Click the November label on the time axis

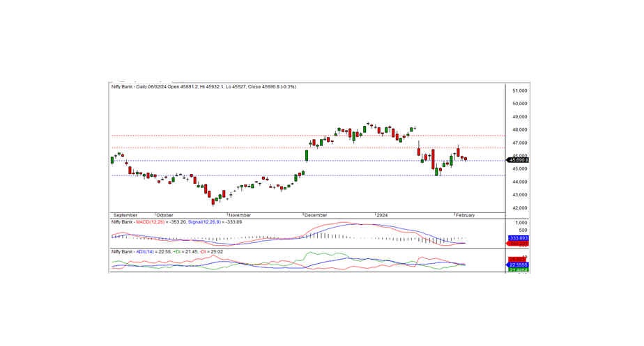click(x=240, y=215)
